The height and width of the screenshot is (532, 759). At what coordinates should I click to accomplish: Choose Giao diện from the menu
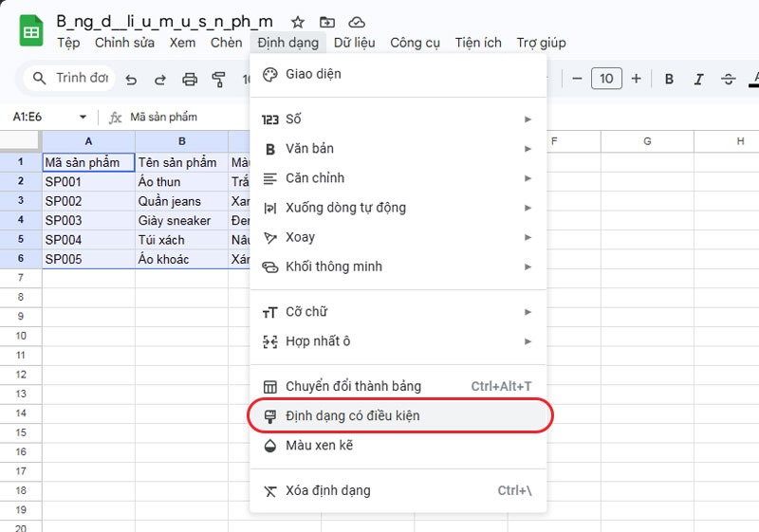click(398, 75)
